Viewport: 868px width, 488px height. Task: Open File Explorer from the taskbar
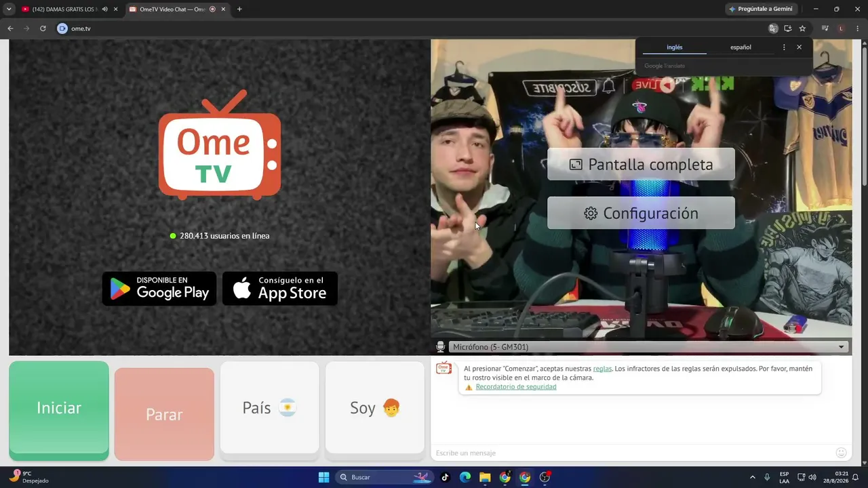[485, 477]
